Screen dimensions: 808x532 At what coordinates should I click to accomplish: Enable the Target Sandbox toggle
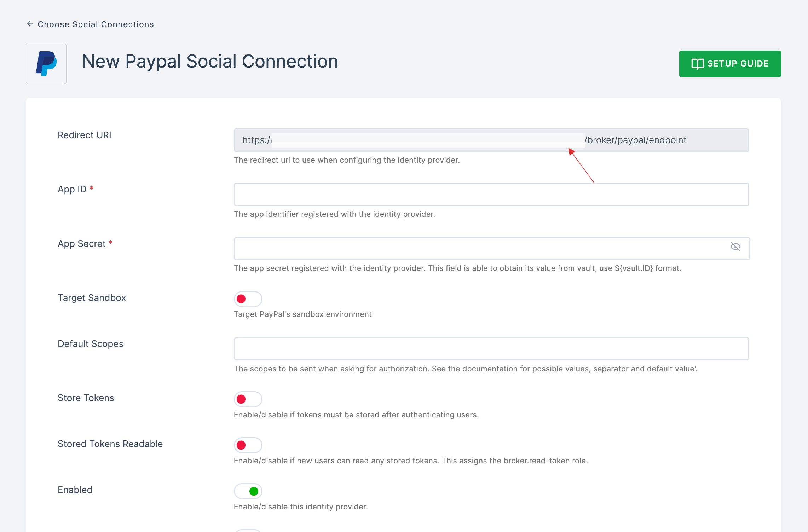coord(248,299)
